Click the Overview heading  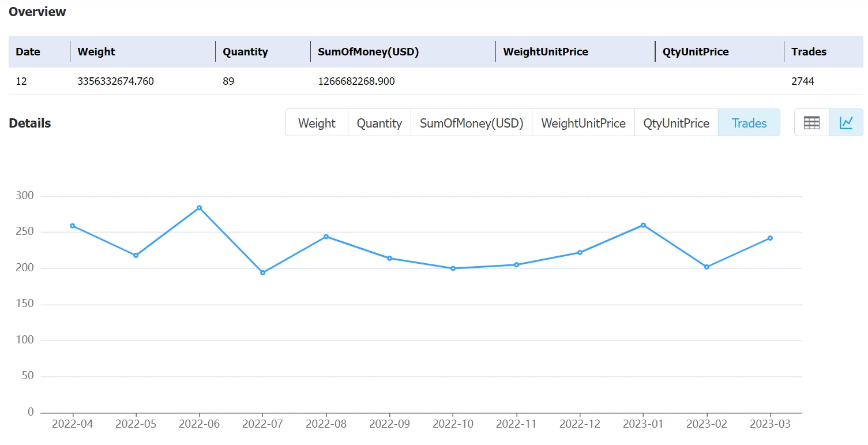[x=37, y=12]
